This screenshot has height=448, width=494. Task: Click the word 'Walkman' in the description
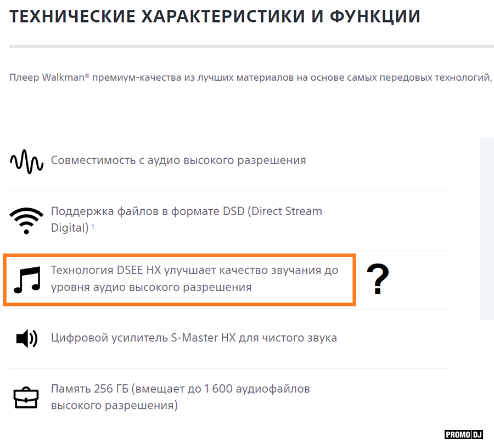coord(63,77)
